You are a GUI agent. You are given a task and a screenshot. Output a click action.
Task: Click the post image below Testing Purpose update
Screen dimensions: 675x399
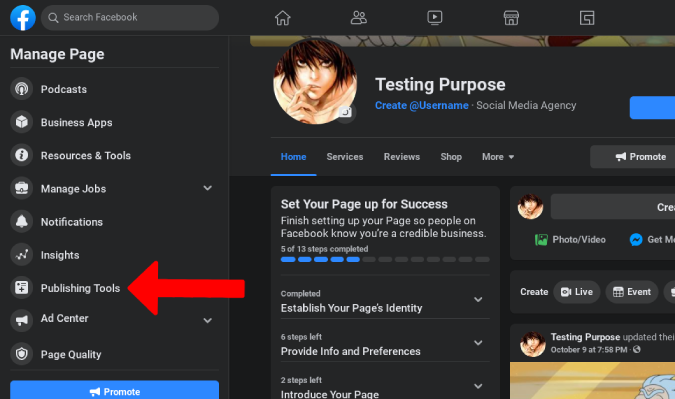coord(592,380)
